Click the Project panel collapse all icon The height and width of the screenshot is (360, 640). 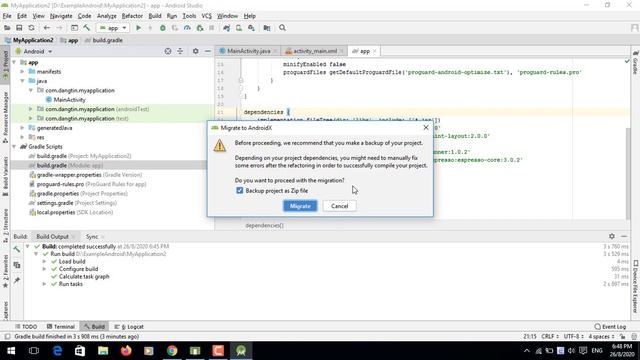(x=180, y=51)
